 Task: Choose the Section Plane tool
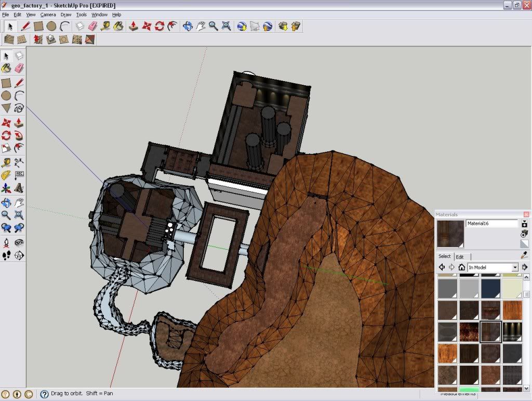click(19, 255)
